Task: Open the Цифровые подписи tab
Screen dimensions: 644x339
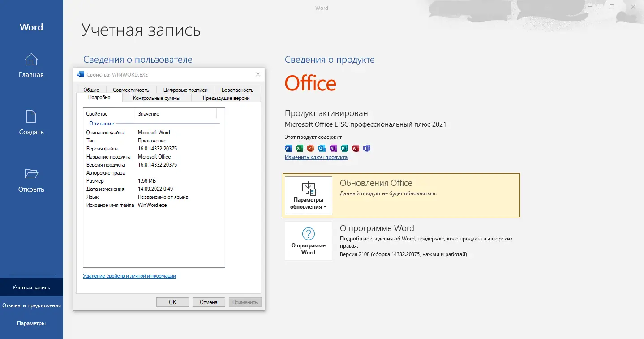Action: click(x=185, y=90)
